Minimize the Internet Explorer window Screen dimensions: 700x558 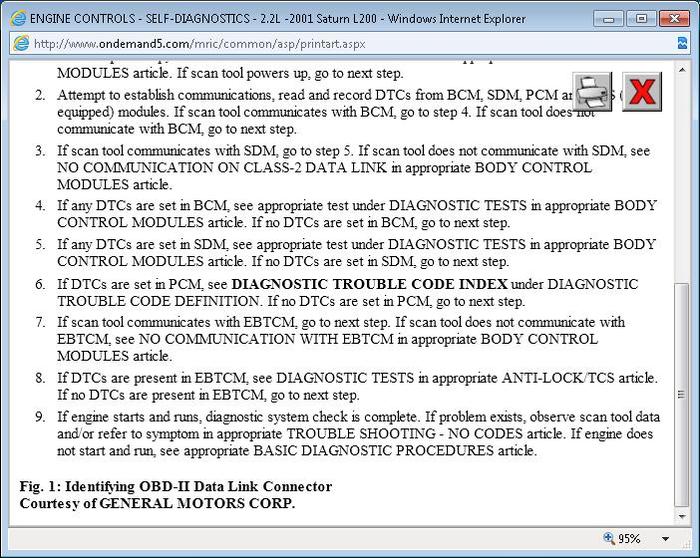click(608, 19)
